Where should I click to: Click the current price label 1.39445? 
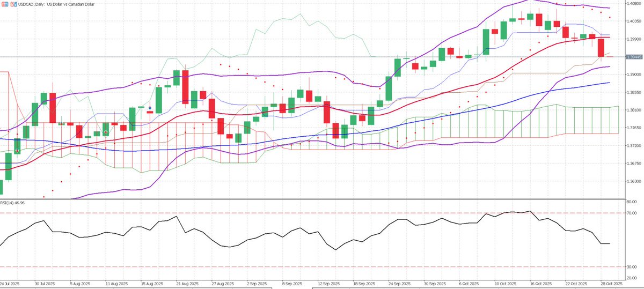pyautogui.click(x=634, y=57)
